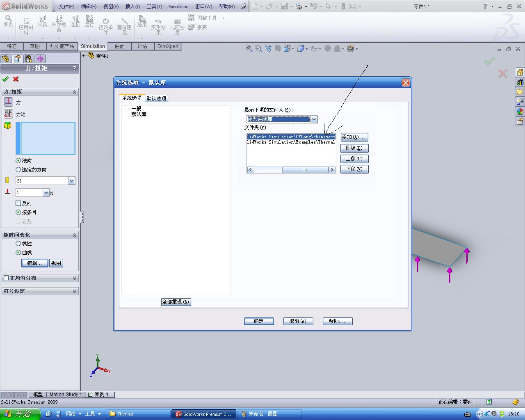Click the face selection box in force panel
The image size is (525, 420).
[x=48, y=138]
